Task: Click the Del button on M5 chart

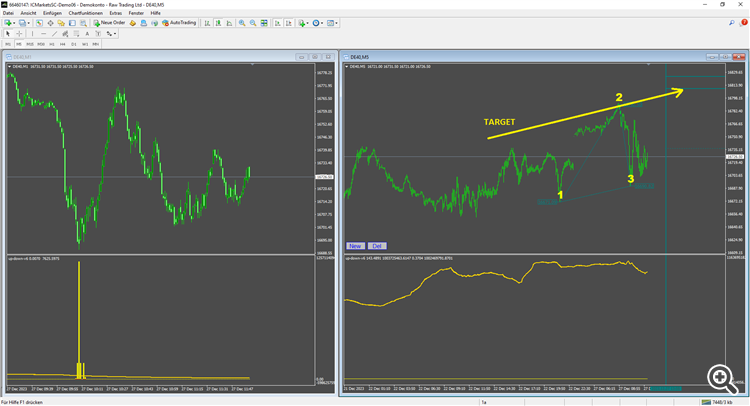Action: coord(377,246)
